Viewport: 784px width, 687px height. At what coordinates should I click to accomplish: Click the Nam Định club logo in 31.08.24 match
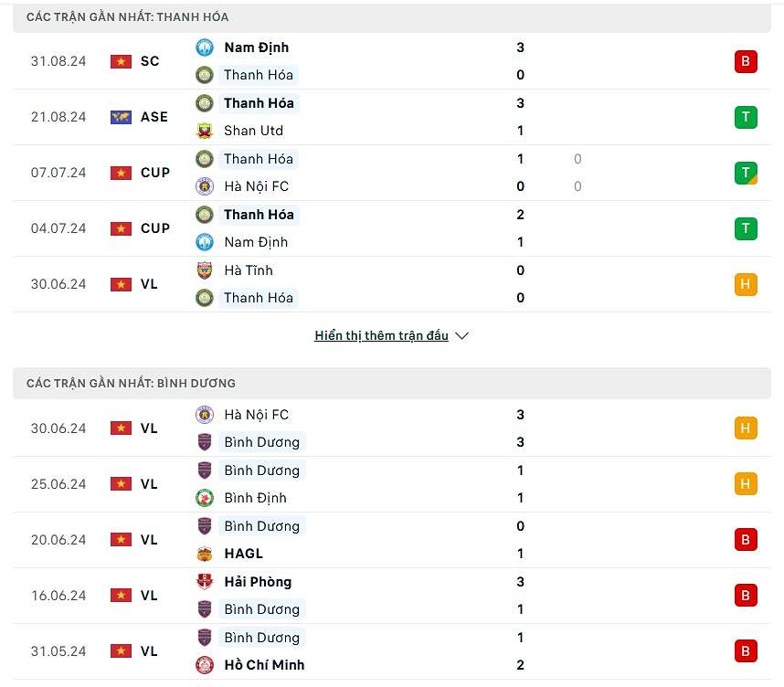[204, 48]
